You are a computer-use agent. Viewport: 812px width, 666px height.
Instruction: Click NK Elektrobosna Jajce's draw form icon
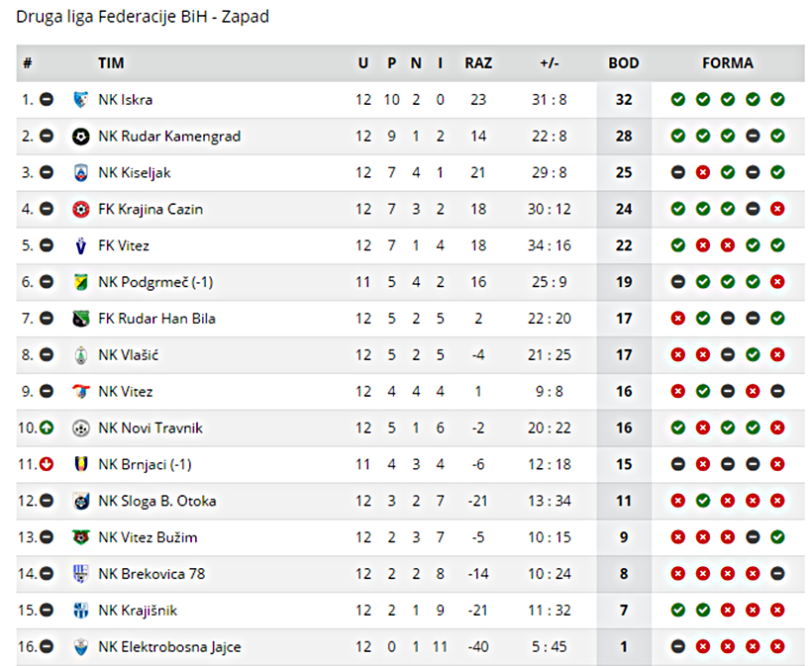tap(678, 646)
